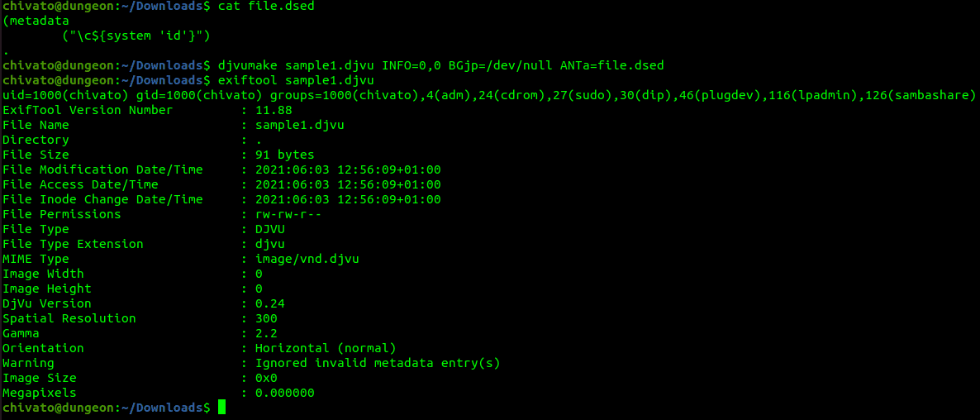Viewport: 980px width, 420px height.
Task: Click the Spatial Resolution value 300
Action: [267, 319]
